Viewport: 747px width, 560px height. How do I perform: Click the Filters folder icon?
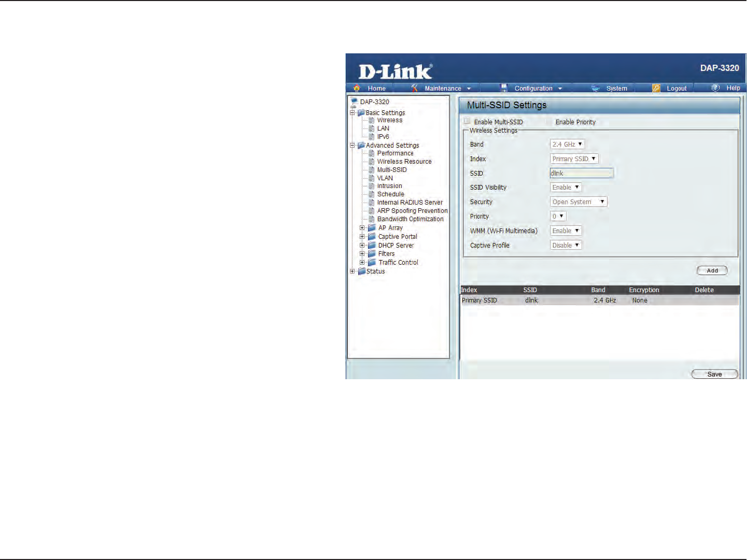pos(372,254)
